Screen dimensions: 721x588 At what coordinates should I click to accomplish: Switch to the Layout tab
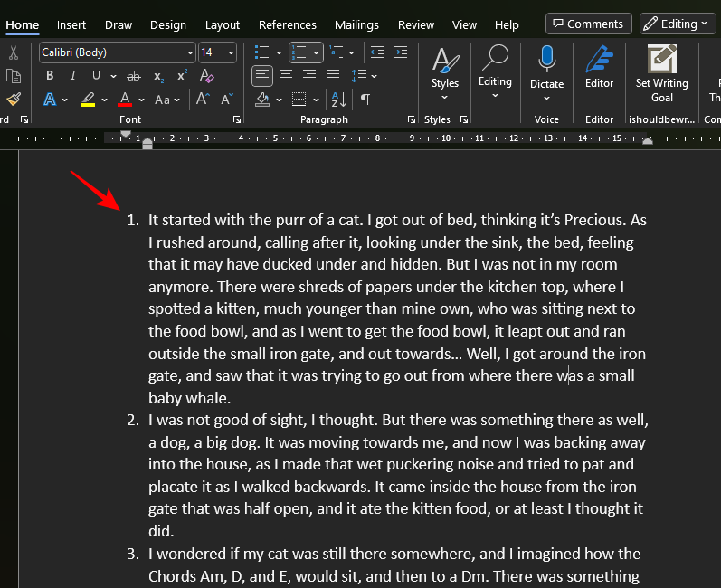223,24
